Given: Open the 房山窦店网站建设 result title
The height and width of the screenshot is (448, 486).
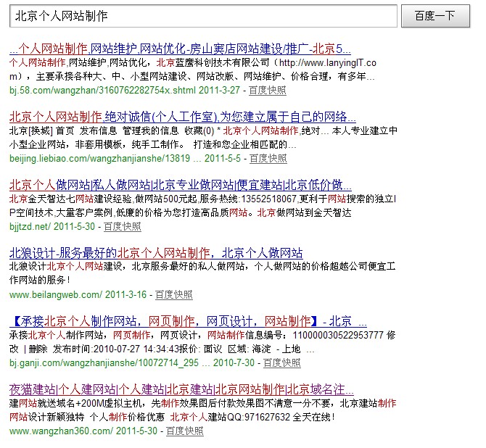Looking at the screenshot, I should coord(180,49).
